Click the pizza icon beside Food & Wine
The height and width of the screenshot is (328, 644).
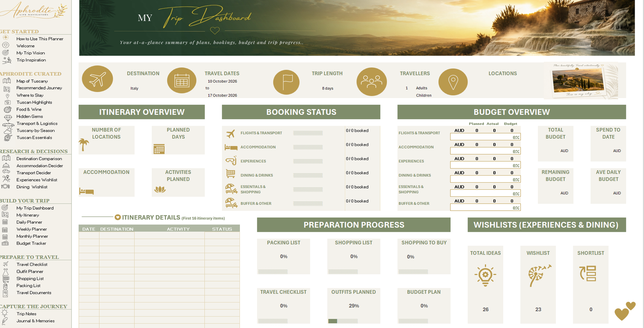(x=7, y=110)
